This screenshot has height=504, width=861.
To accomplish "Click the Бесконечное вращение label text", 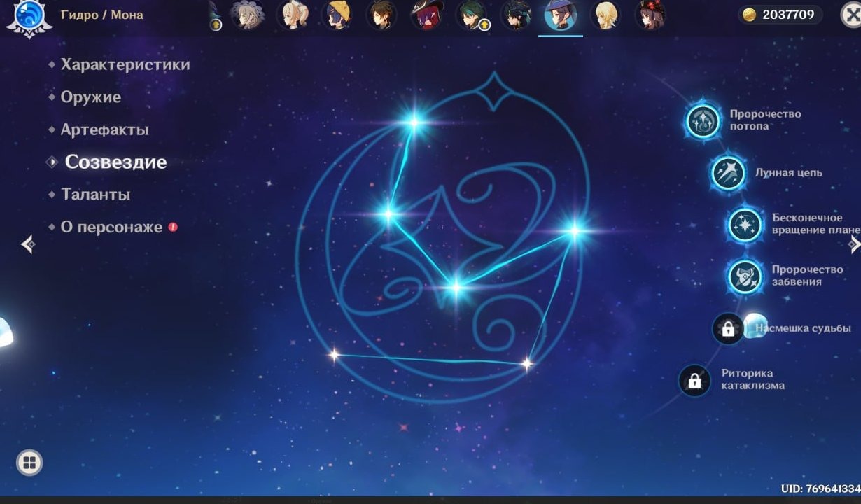I will 815,224.
